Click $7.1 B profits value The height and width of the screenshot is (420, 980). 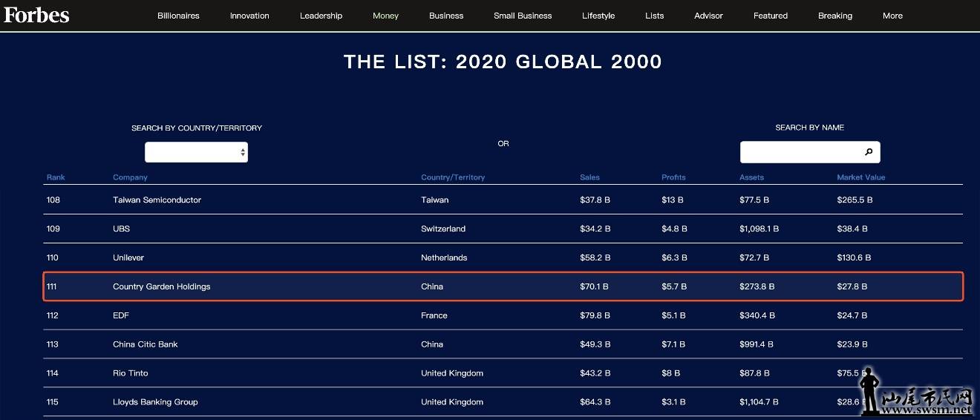pyautogui.click(x=674, y=344)
